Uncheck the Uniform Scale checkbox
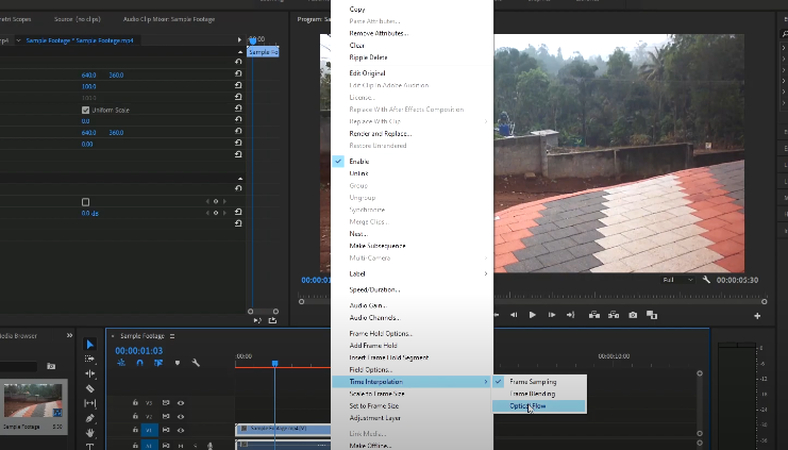This screenshot has width=788, height=450. click(85, 110)
